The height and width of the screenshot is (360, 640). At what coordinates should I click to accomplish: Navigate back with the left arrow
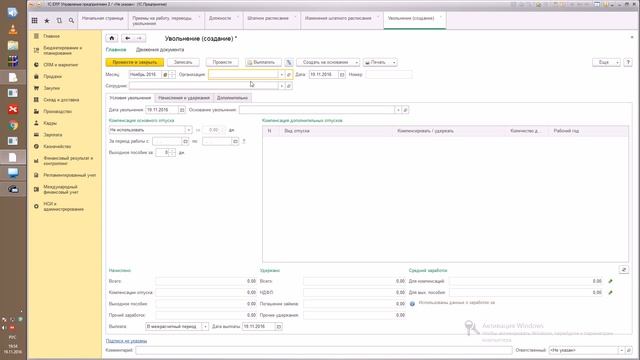point(128,38)
